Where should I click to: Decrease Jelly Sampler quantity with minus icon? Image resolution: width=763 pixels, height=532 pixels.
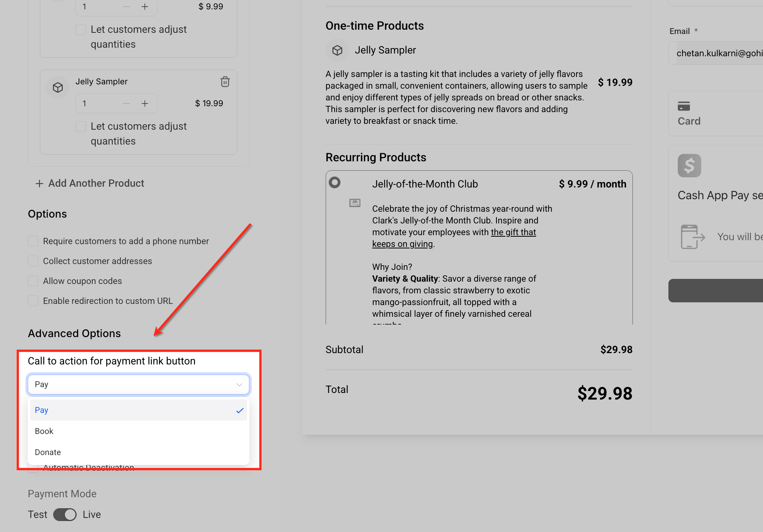pyautogui.click(x=126, y=104)
